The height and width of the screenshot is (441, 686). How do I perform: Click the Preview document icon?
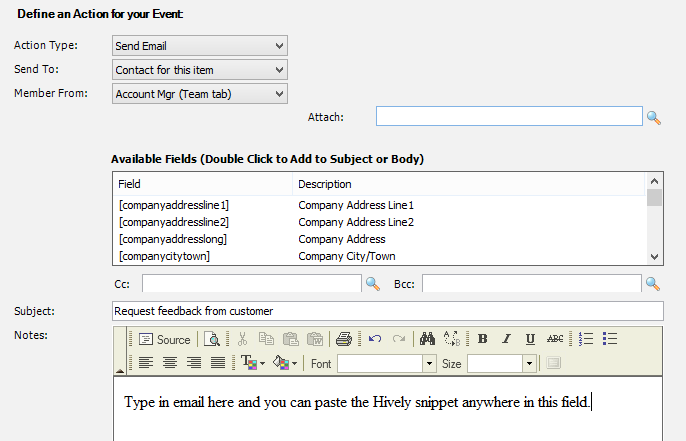[212, 340]
